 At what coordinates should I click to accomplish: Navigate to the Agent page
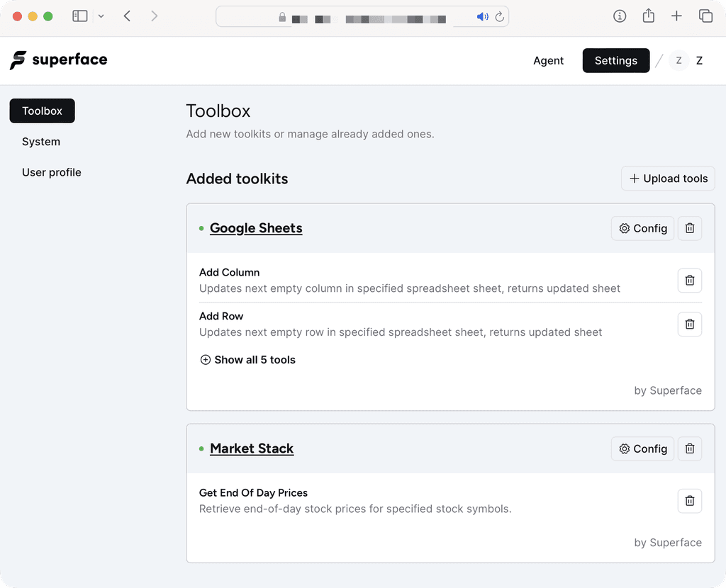548,60
